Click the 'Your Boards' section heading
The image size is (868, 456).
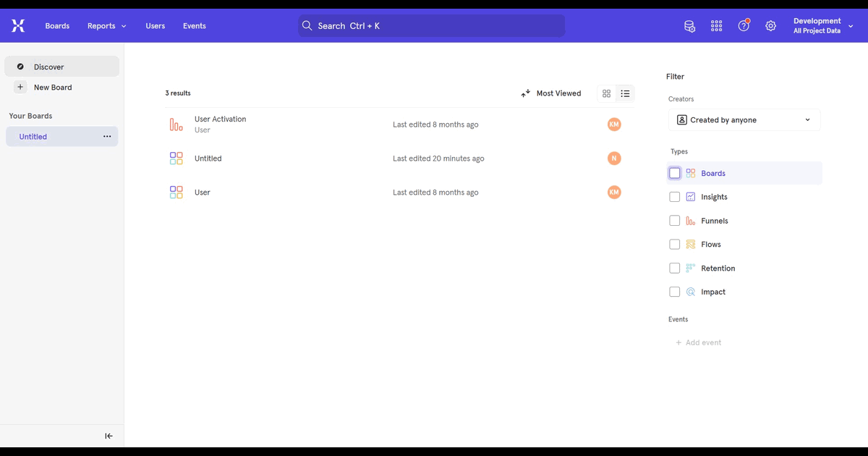click(x=30, y=116)
